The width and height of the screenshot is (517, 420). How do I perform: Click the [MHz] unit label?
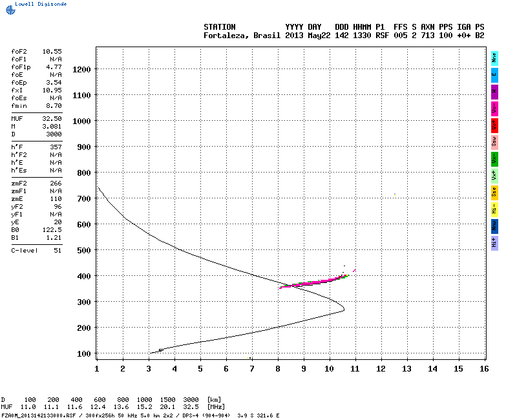(216, 407)
